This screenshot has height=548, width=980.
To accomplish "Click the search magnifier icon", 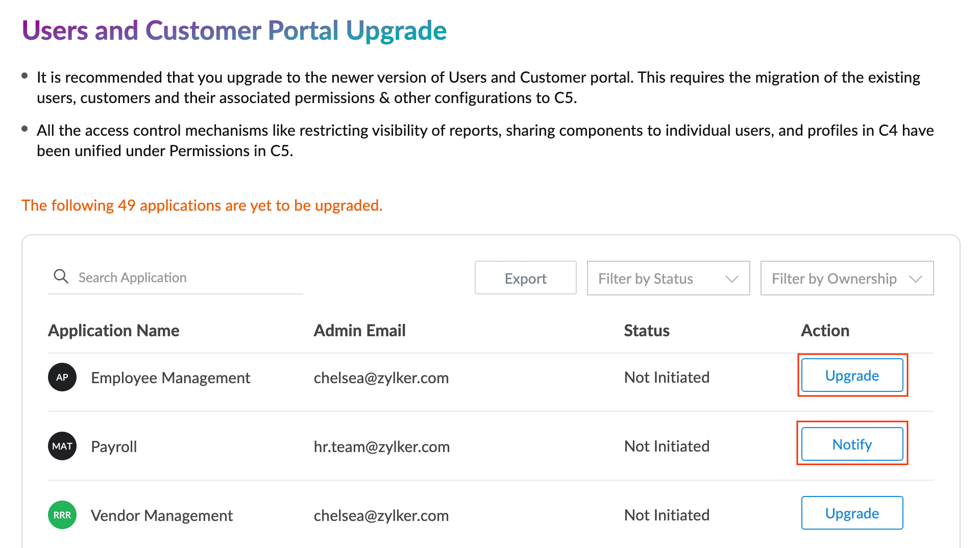I will pos(61,277).
